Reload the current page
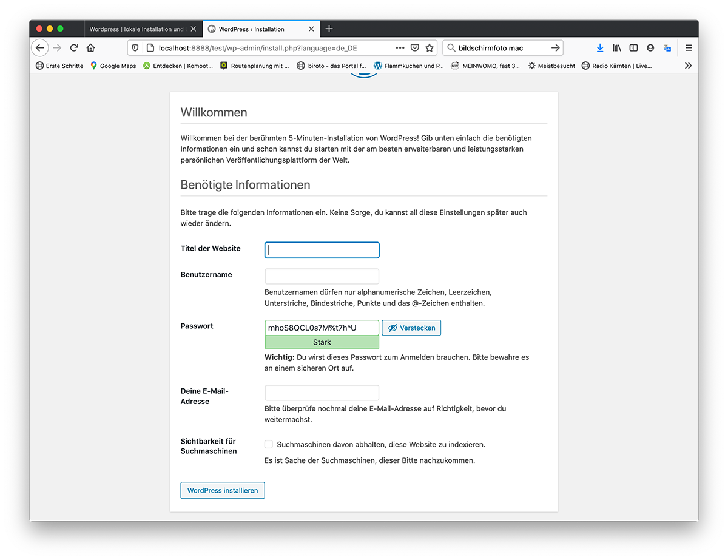728x560 pixels. [74, 48]
